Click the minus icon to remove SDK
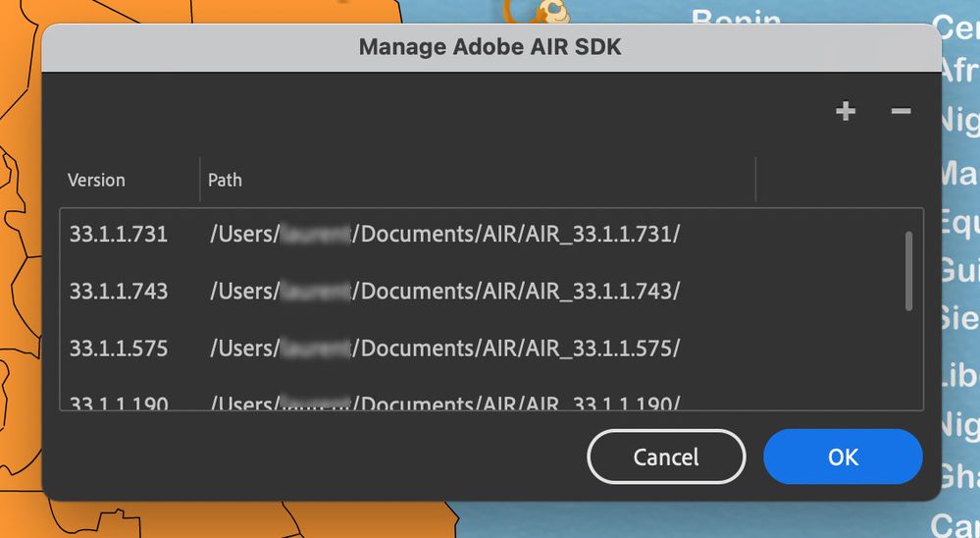This screenshot has height=538, width=980. click(x=901, y=111)
